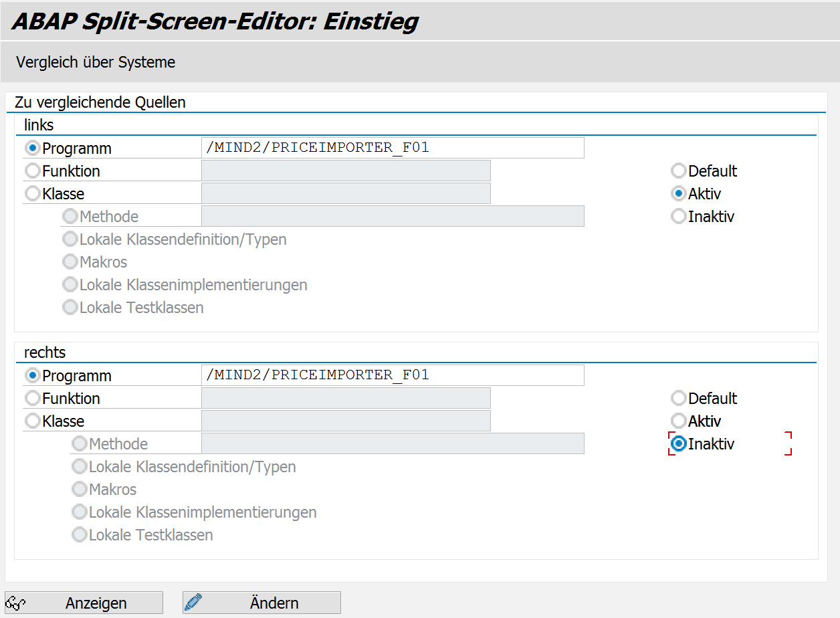Select Lokale Klassendefinition/Typen in links section

pos(70,239)
